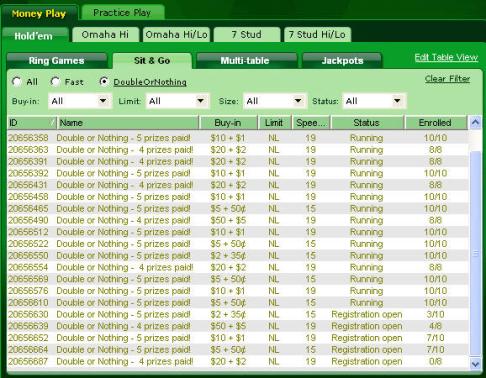Select tournament row 20656639
The height and width of the screenshot is (378, 486).
click(237, 326)
